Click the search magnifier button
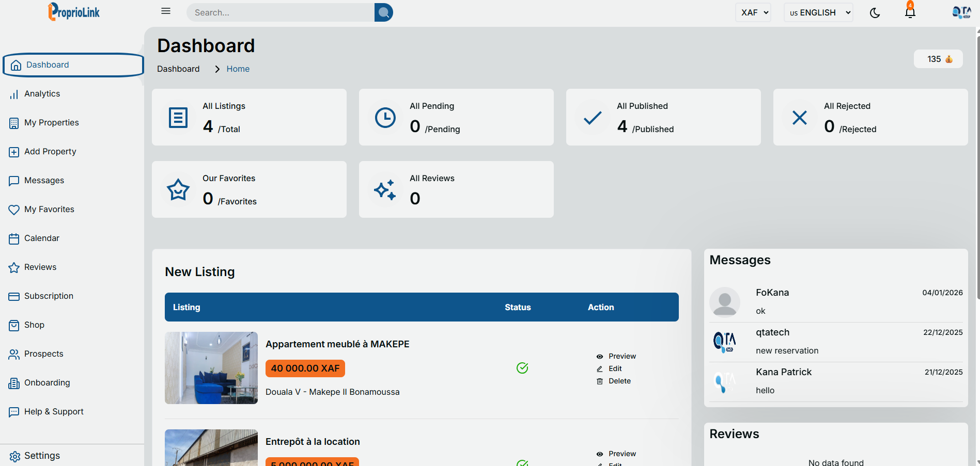 pos(383,12)
